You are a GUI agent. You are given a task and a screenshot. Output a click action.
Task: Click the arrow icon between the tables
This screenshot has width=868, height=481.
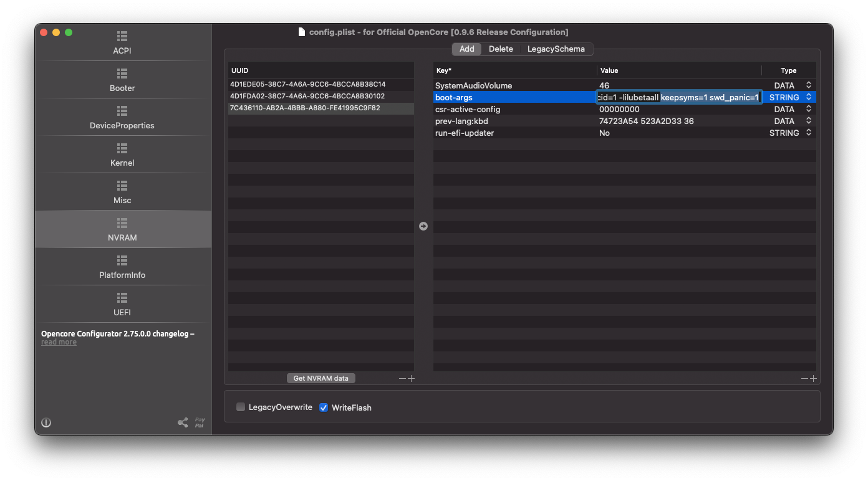(x=423, y=226)
